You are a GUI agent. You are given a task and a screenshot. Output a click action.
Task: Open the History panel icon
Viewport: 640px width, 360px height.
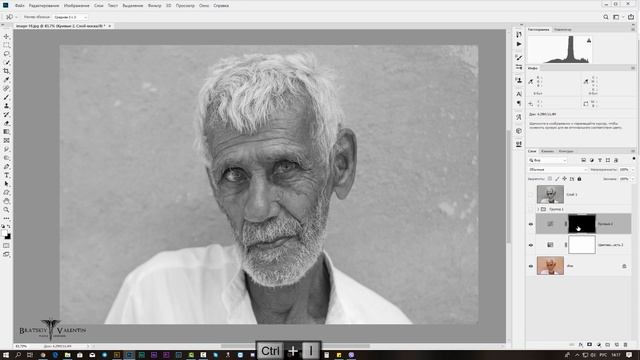pos(519,35)
